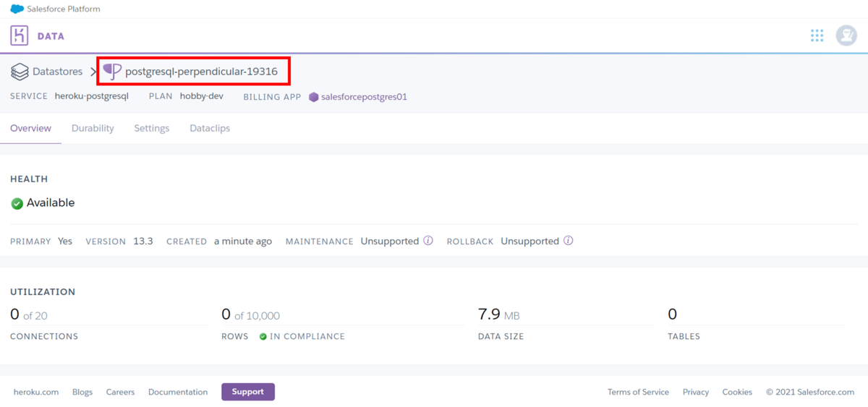Viewport: 868px width, 407px height.
Task: Open the Documentation footer link
Action: click(178, 392)
